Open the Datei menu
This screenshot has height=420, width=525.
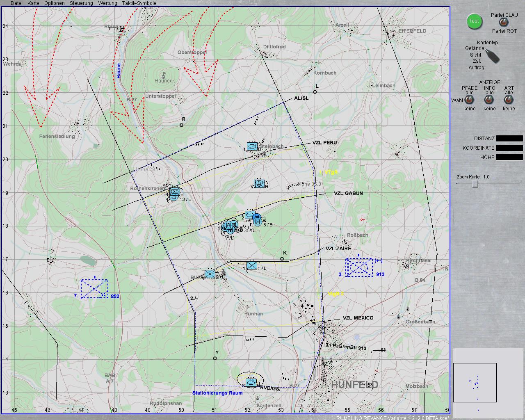tap(16, 3)
